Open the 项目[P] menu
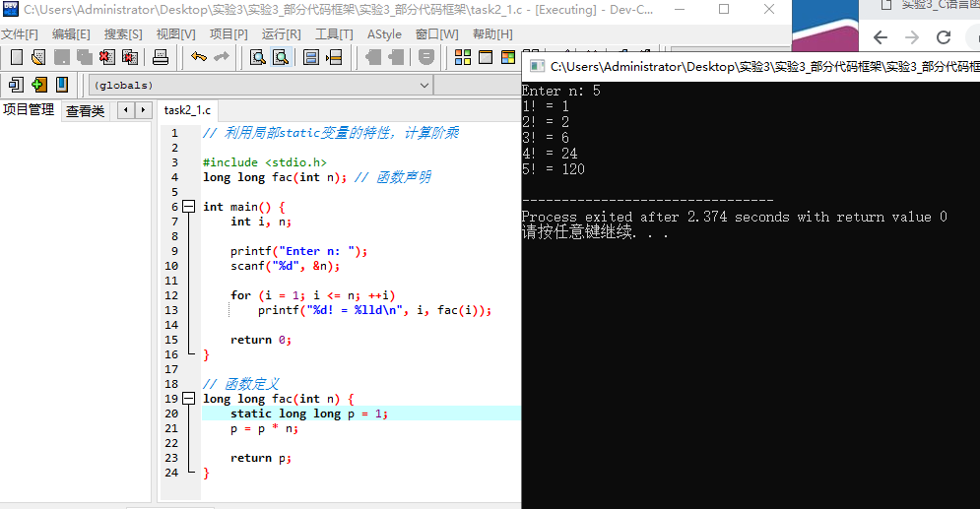 pyautogui.click(x=229, y=34)
